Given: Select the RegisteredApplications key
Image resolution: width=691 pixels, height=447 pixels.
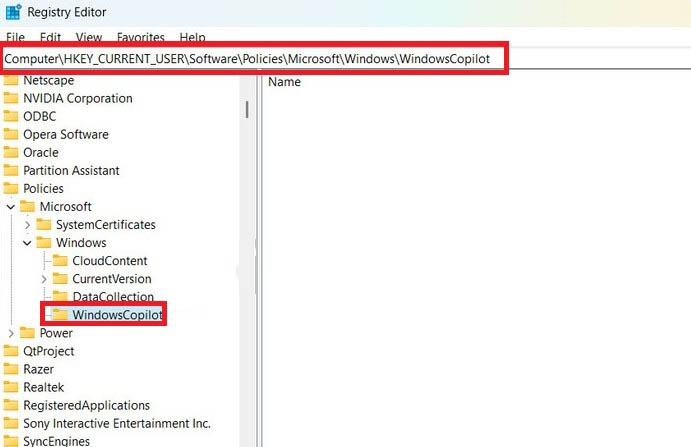Looking at the screenshot, I should click(86, 406).
